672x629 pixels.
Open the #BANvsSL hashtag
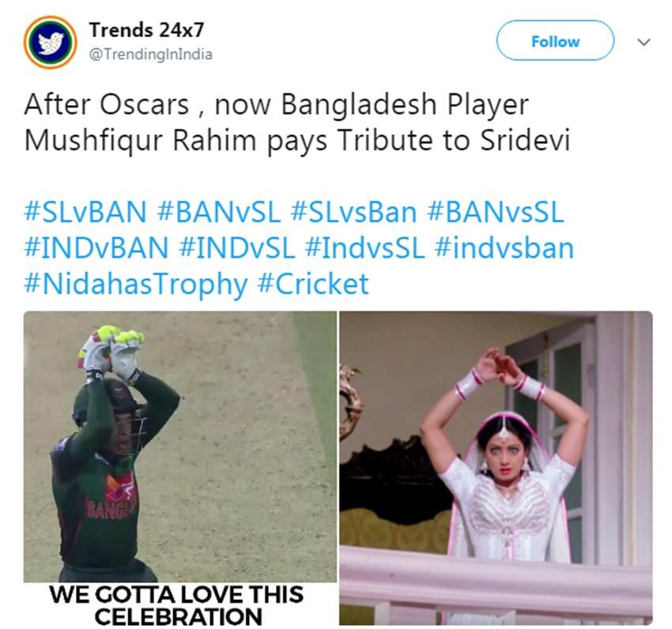[496, 212]
